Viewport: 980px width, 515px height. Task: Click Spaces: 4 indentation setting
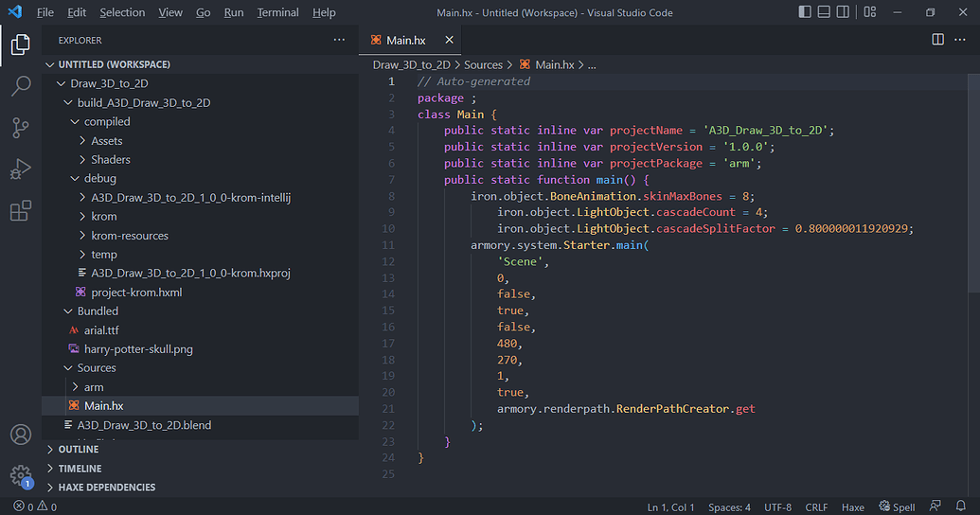coord(729,506)
